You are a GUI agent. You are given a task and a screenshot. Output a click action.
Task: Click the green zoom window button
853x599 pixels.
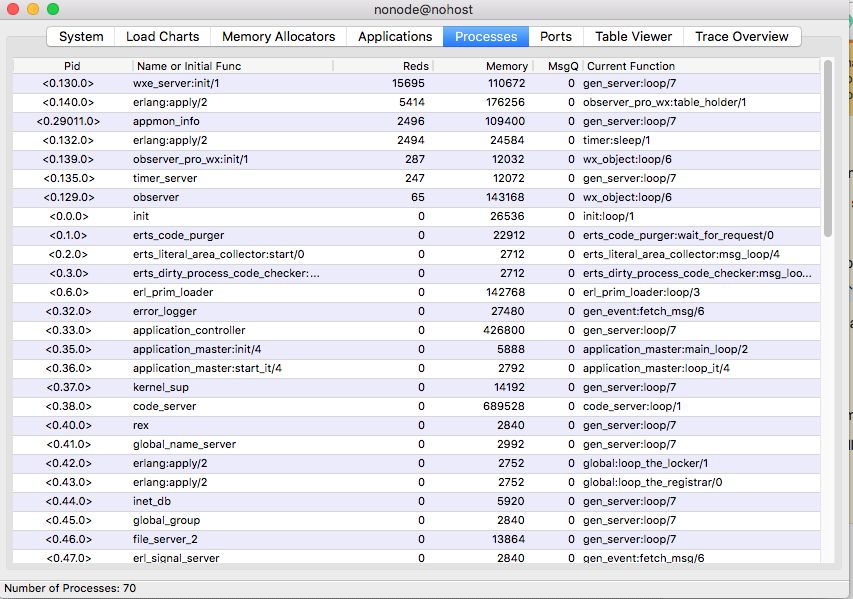point(53,9)
